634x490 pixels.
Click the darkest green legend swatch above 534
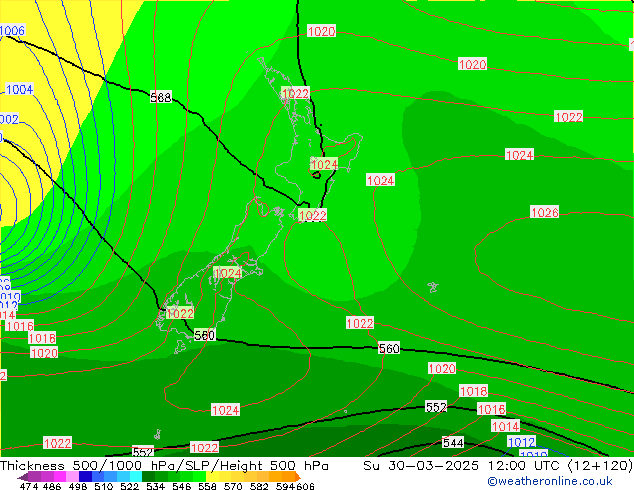pos(148,477)
